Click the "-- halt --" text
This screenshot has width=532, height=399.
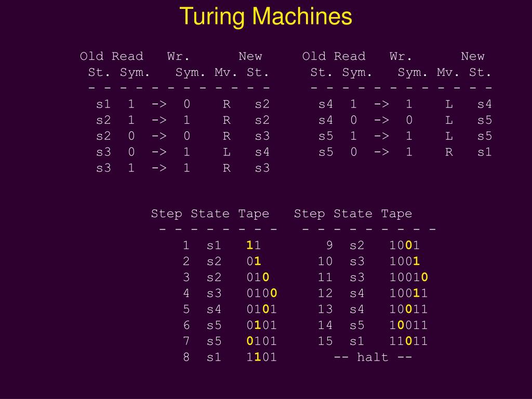tap(373, 357)
